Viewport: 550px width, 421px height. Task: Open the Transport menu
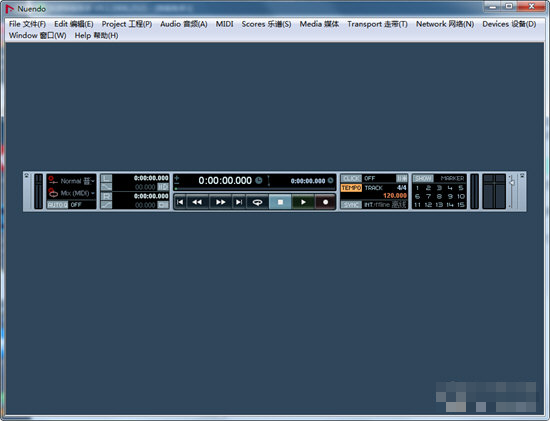point(377,24)
